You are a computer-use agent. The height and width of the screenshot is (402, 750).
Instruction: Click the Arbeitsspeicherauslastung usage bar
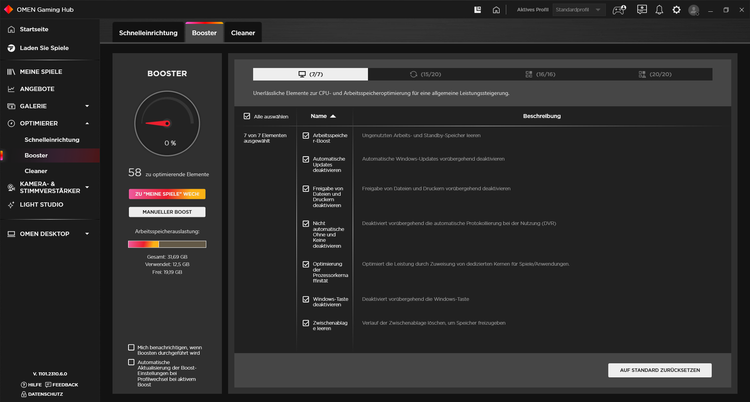167,244
